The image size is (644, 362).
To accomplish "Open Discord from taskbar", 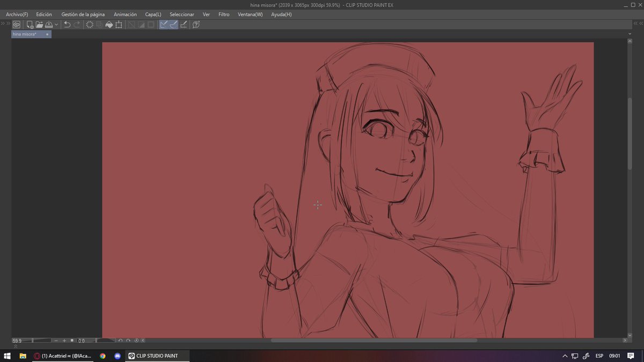I will tap(118, 356).
